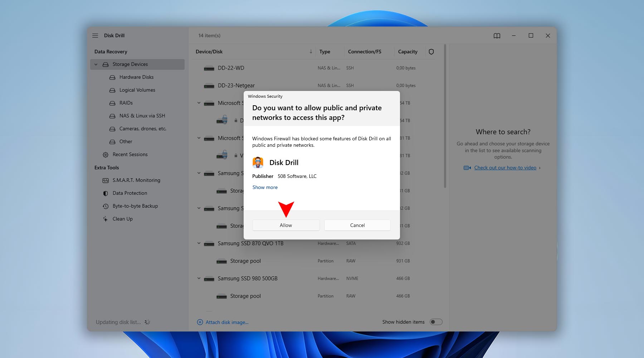Click the Byte-to-byte Backup clock icon
This screenshot has height=358, width=644.
click(x=106, y=206)
